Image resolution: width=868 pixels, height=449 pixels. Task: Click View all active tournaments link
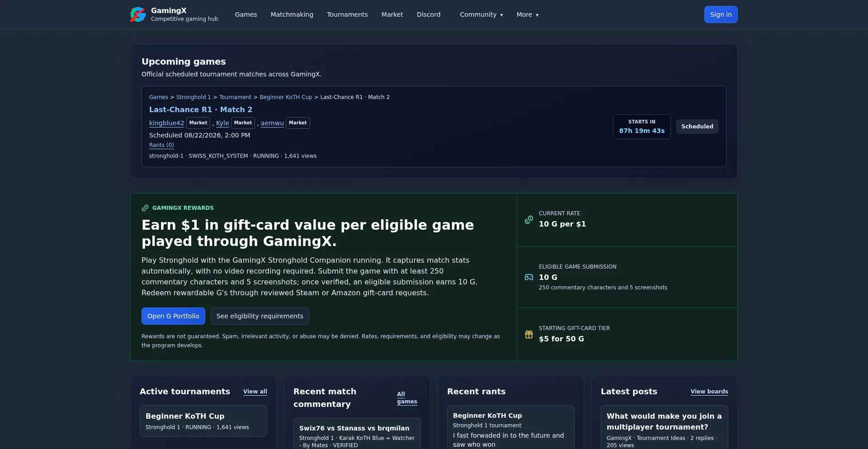pos(255,392)
